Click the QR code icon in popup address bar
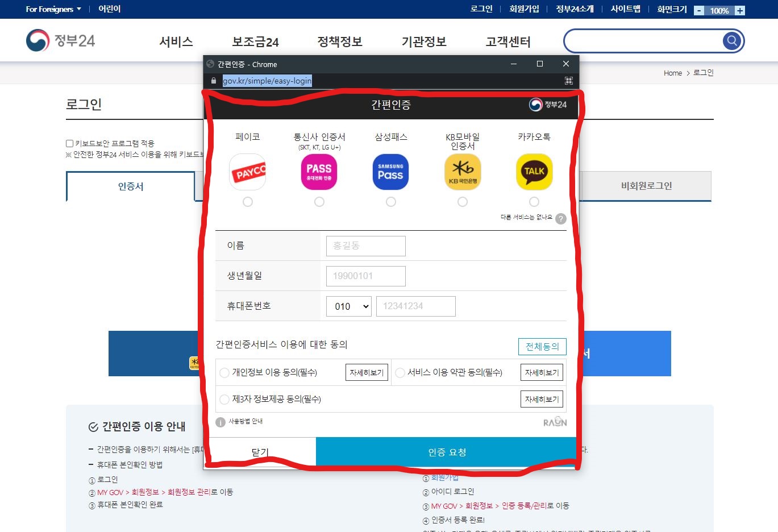 pos(568,81)
